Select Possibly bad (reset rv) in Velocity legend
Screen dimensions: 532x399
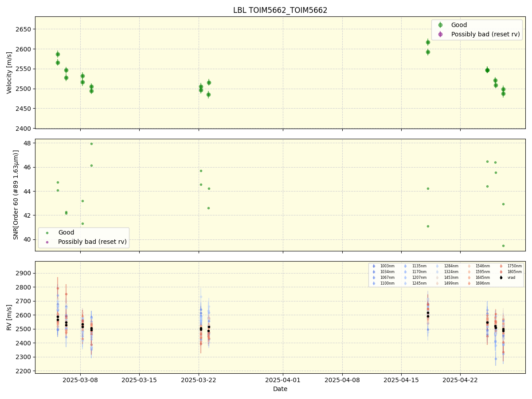[x=478, y=34]
